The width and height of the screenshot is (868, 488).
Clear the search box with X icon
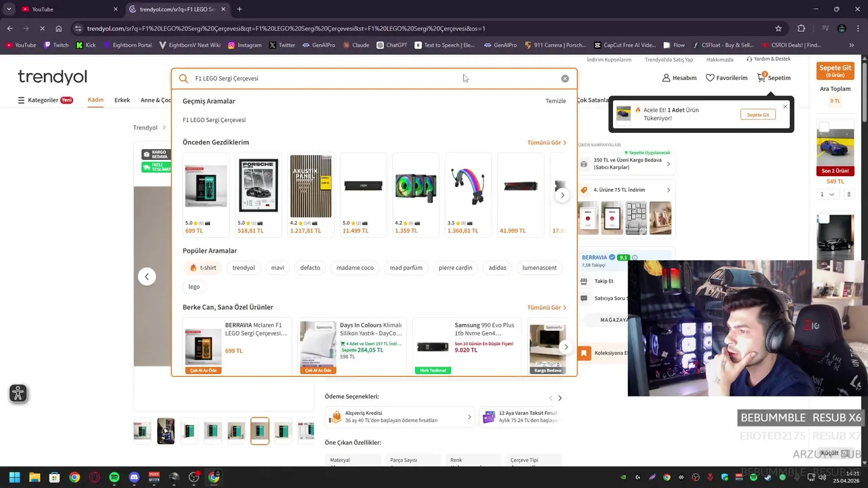[565, 79]
